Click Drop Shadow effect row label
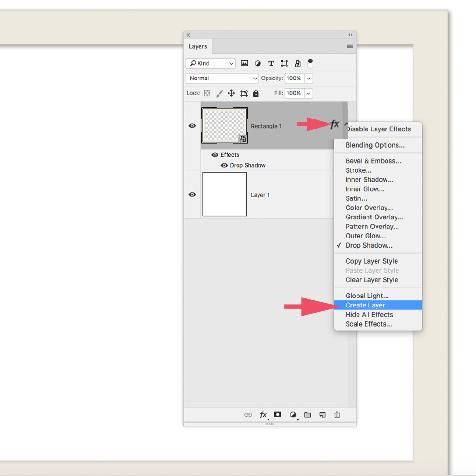Image resolution: width=476 pixels, height=476 pixels. click(x=248, y=165)
